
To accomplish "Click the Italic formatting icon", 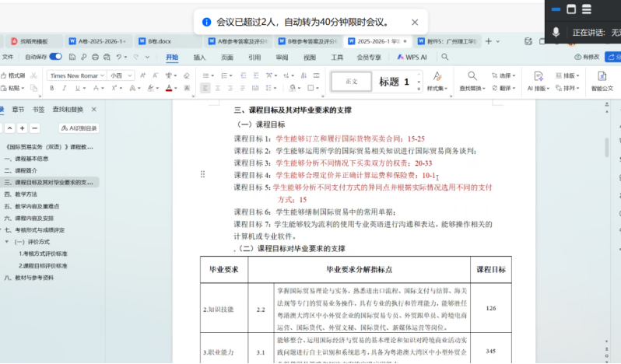I will click(x=65, y=89).
